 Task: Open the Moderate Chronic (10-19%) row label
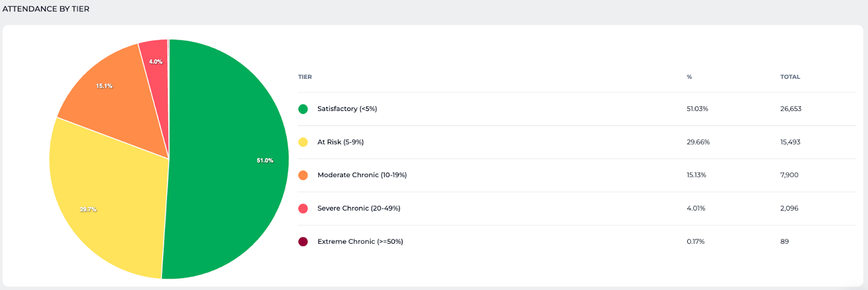pyautogui.click(x=362, y=175)
